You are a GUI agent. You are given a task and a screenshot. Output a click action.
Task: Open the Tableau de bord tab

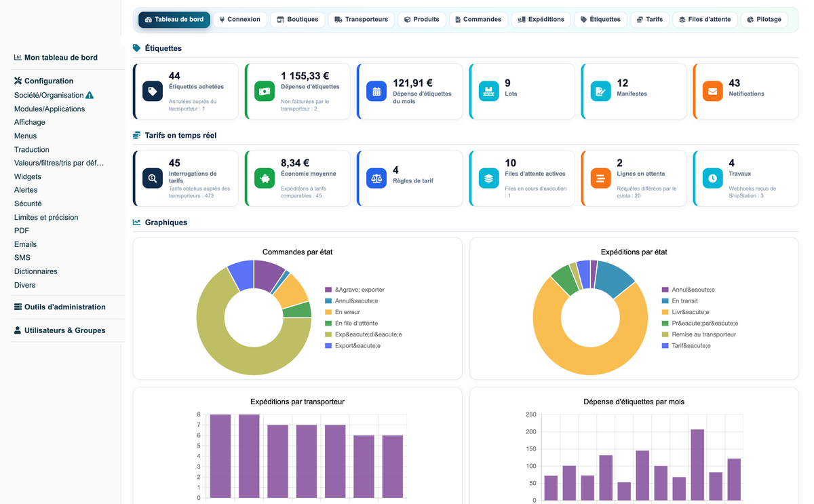tap(174, 20)
